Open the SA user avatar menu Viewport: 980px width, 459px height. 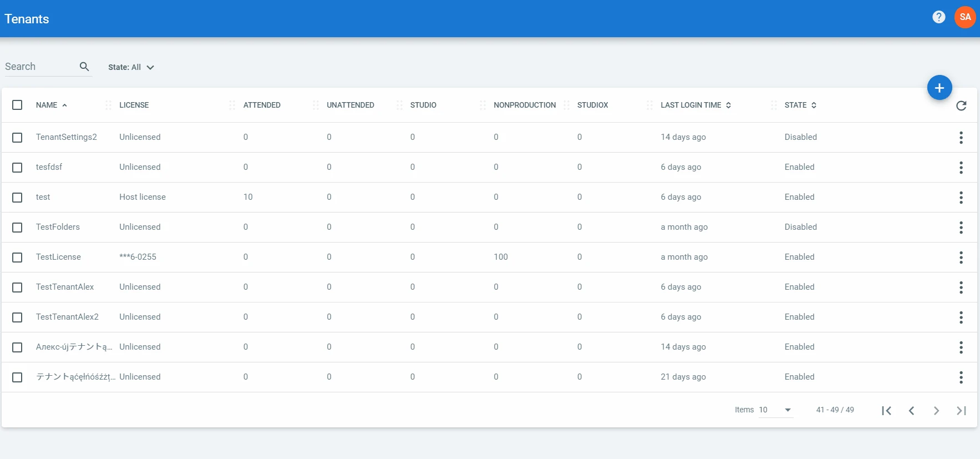tap(965, 17)
